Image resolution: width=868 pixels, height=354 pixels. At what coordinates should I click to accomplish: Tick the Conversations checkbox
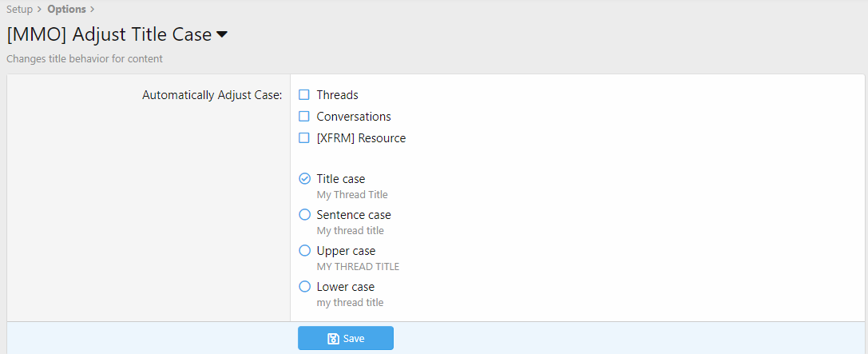coord(304,117)
